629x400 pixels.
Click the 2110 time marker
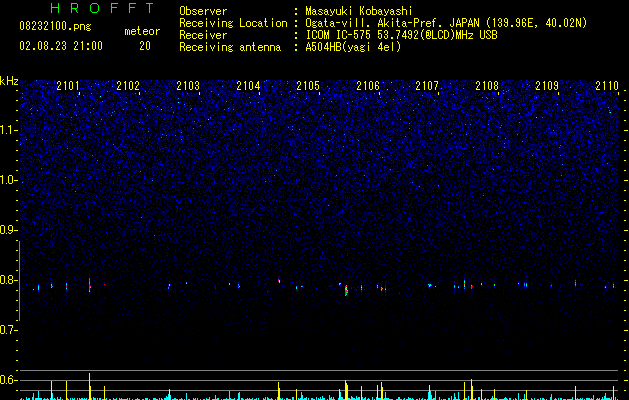tap(607, 86)
